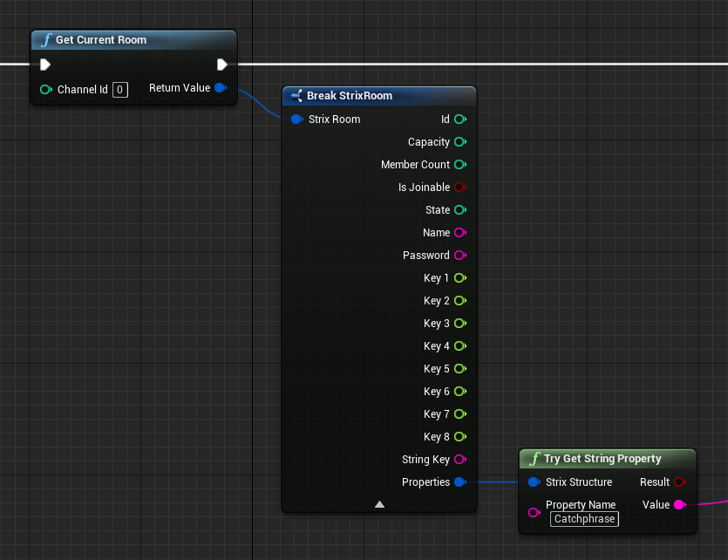Click the Id output pin
The width and height of the screenshot is (728, 560).
click(460, 120)
